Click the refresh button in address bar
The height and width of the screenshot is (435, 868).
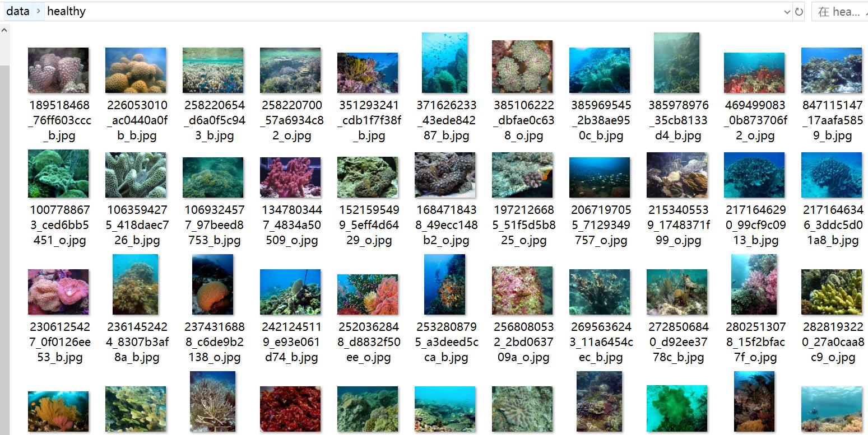point(799,11)
